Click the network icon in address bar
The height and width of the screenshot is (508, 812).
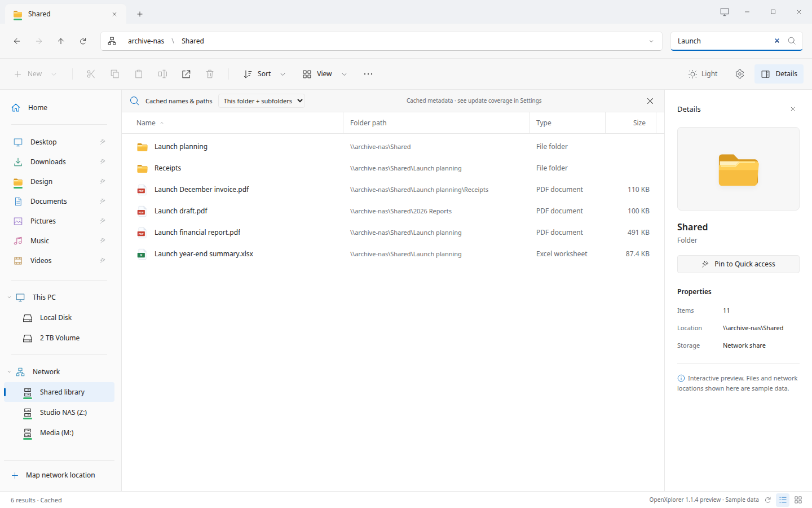click(x=112, y=41)
